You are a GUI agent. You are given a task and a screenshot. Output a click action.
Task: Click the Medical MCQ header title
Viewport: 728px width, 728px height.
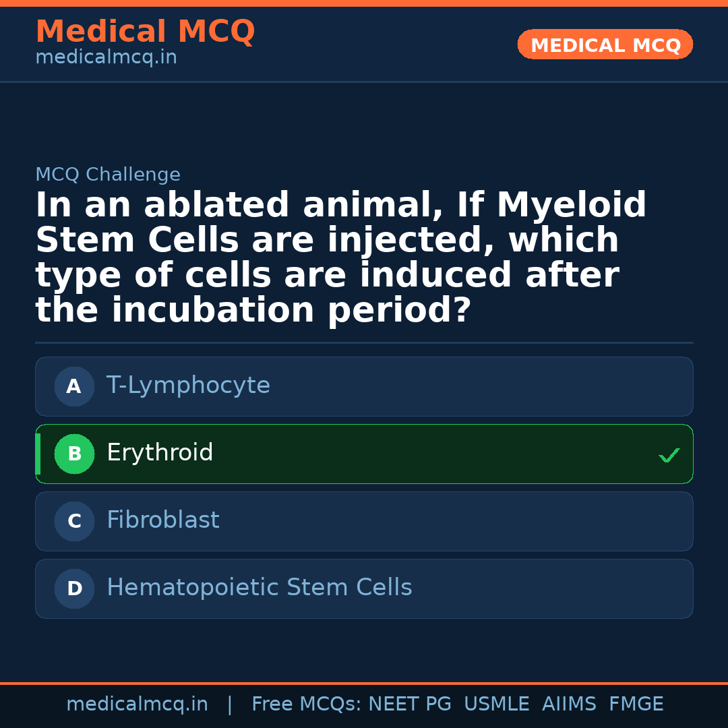coord(145,32)
